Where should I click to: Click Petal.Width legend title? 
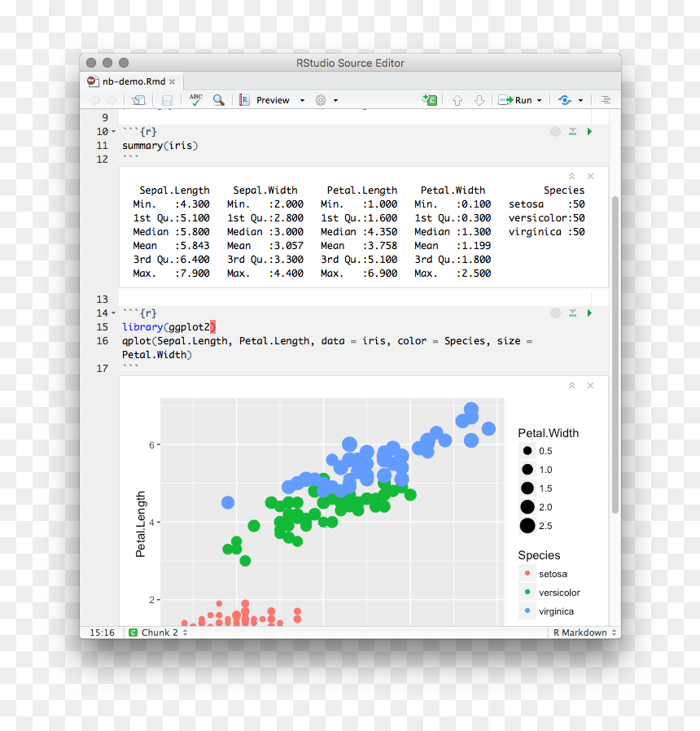coord(549,433)
